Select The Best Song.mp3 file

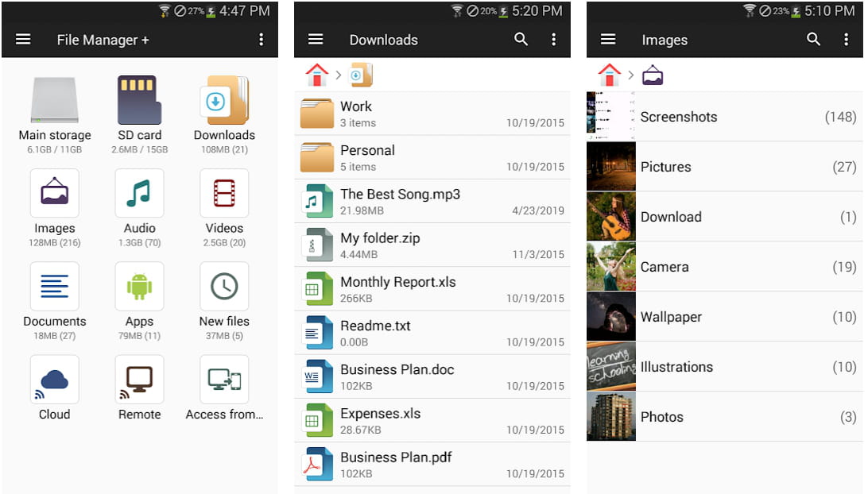pyautogui.click(x=432, y=202)
